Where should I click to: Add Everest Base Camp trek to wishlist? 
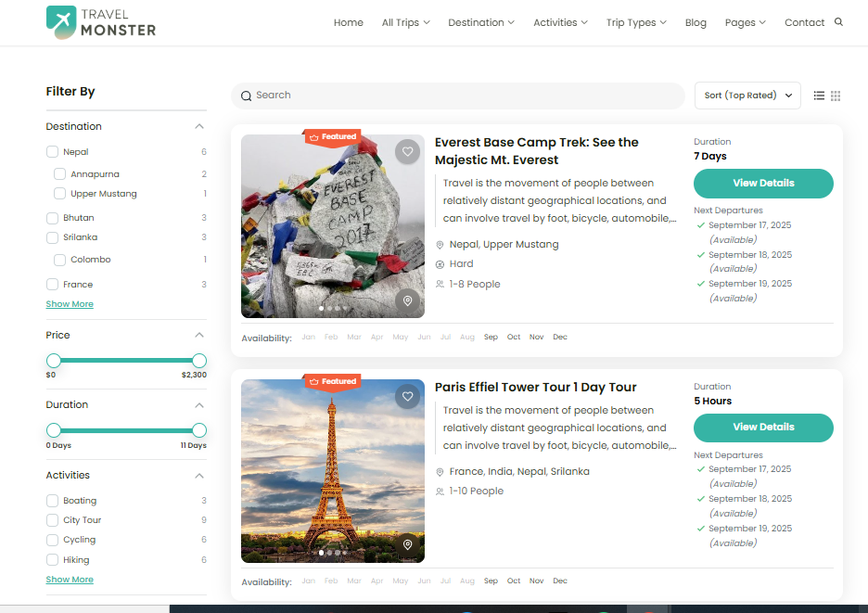click(407, 152)
